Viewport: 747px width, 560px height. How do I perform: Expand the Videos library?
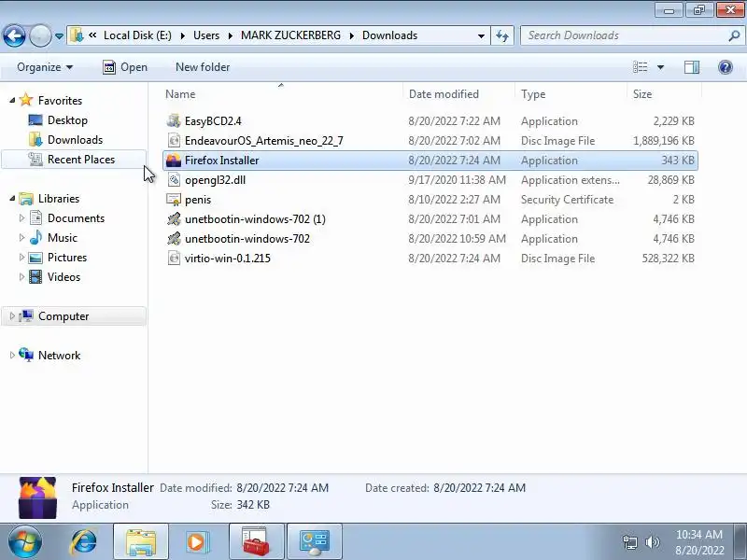(21, 276)
